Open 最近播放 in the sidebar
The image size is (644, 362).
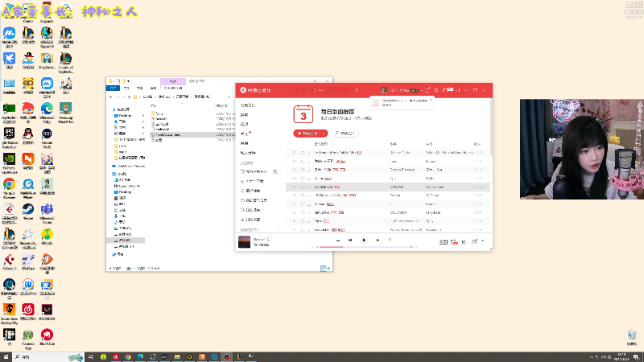coord(250,191)
